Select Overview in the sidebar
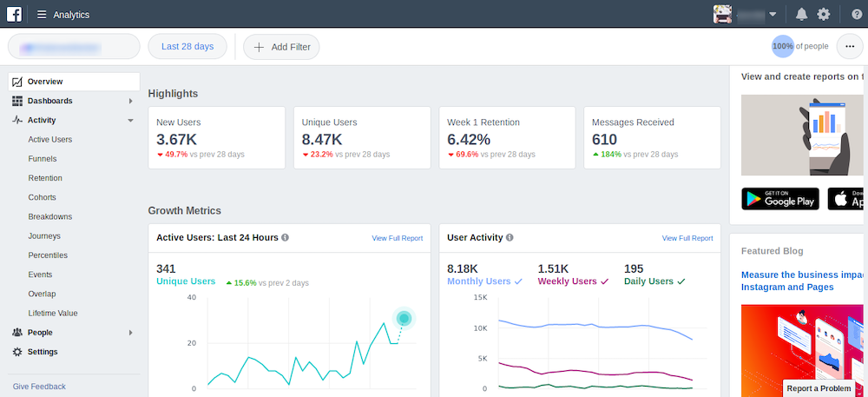This screenshot has height=397, width=868. (74, 82)
